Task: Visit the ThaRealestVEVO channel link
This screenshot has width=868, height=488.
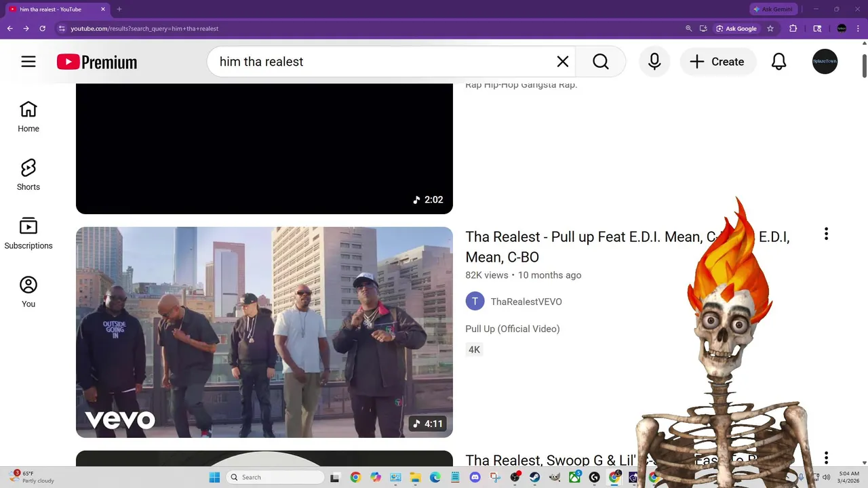Action: click(x=526, y=302)
